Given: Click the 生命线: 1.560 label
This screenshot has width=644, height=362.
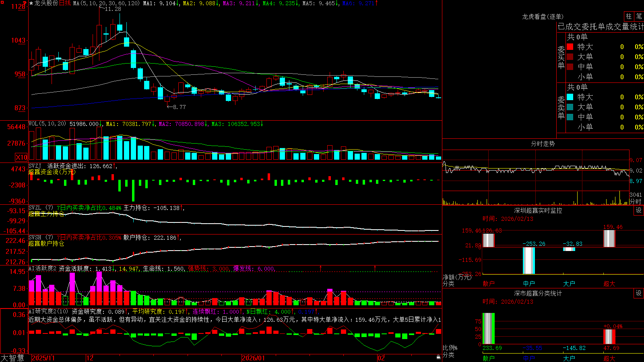Looking at the screenshot, I should click(164, 268).
